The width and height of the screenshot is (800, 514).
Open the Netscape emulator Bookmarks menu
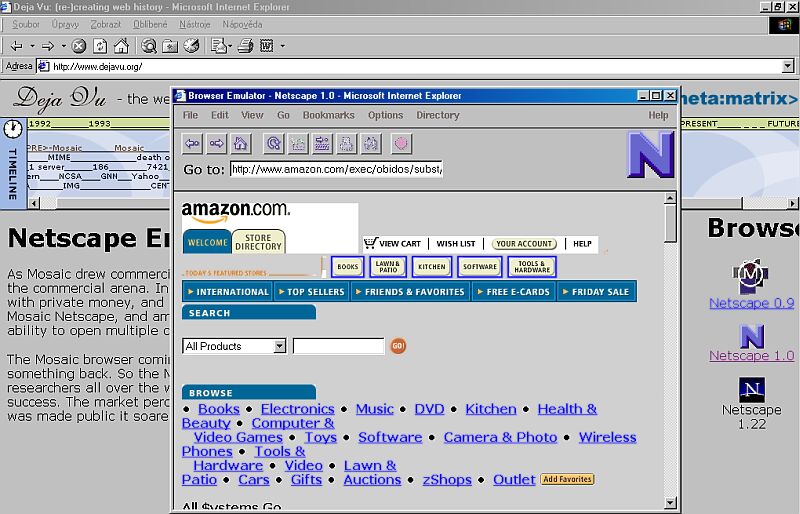pyautogui.click(x=329, y=115)
